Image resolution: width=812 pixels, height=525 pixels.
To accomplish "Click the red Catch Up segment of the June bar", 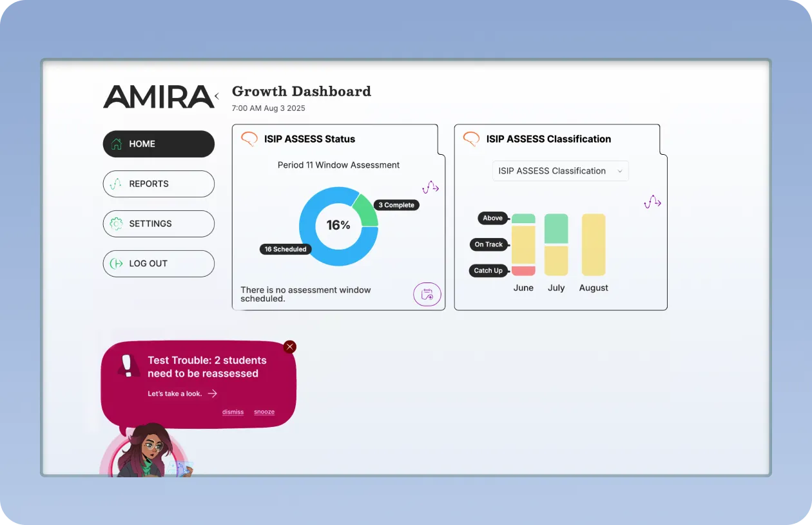I will click(524, 271).
